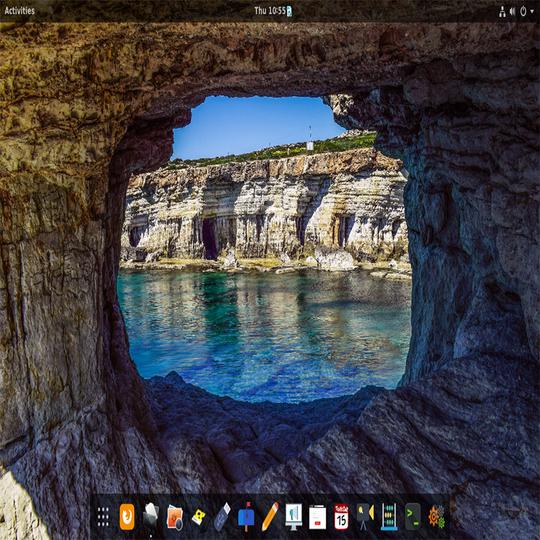This screenshot has width=540, height=540.
Task: Click the network status icon in top bar
Action: pyautogui.click(x=502, y=11)
